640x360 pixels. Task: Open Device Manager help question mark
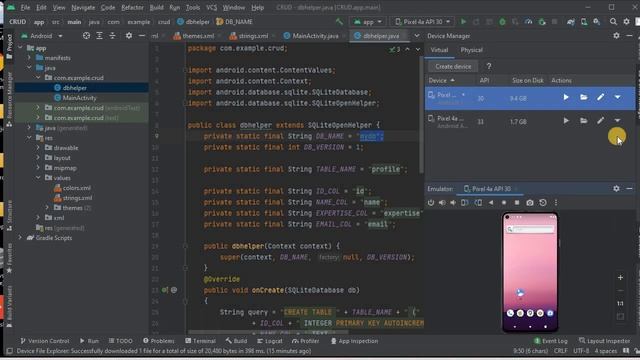pyautogui.click(x=489, y=66)
